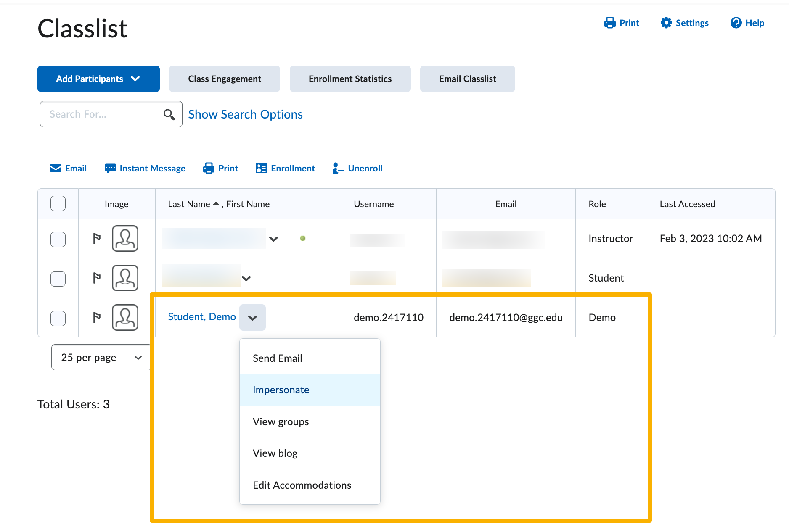Click the Class Engagement button
The image size is (789, 532).
(225, 79)
